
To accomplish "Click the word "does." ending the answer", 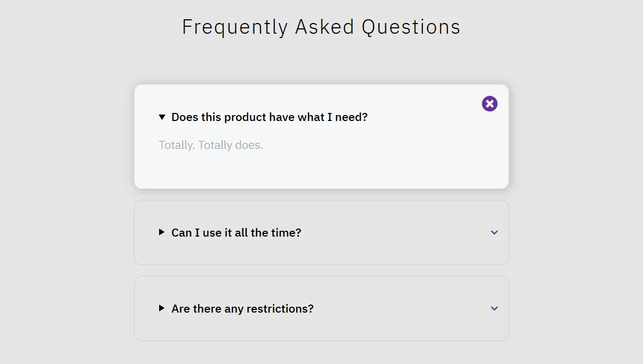I will coord(249,145).
